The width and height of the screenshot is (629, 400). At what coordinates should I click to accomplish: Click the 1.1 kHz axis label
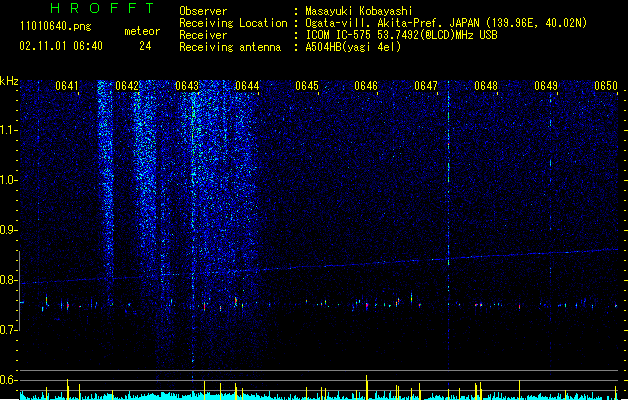coord(9,130)
